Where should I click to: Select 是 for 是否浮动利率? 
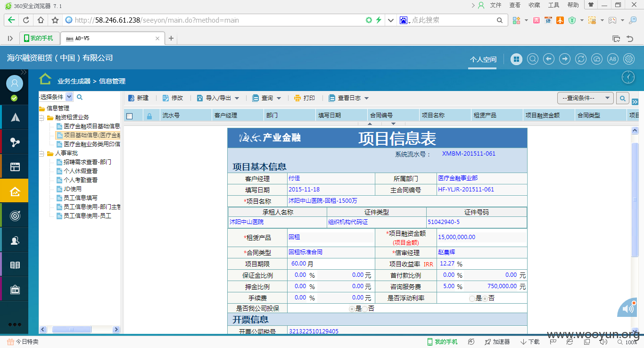(472, 298)
